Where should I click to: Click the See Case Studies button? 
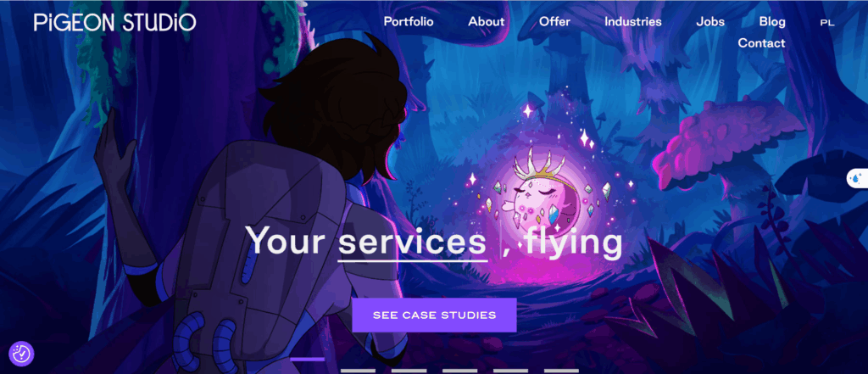[434, 315]
